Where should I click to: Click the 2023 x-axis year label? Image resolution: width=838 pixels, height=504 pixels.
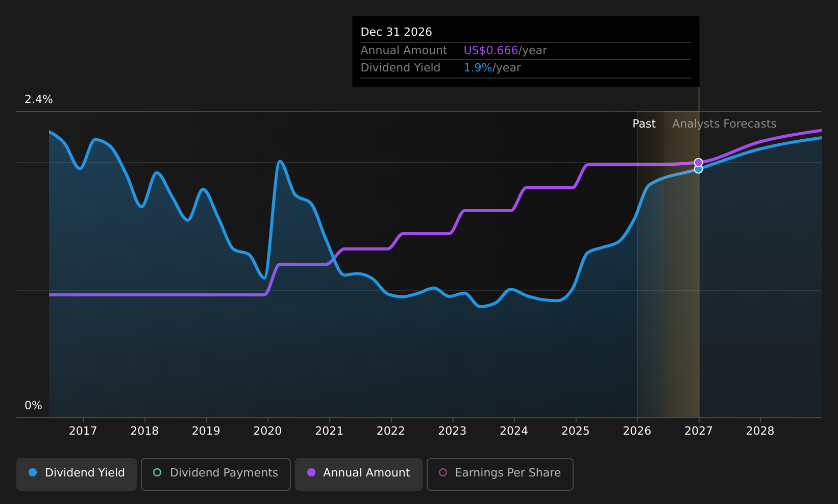coord(453,431)
